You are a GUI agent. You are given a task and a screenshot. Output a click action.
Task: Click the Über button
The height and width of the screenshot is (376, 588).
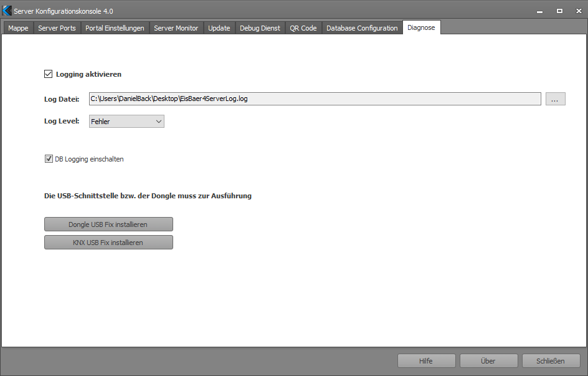pos(488,360)
